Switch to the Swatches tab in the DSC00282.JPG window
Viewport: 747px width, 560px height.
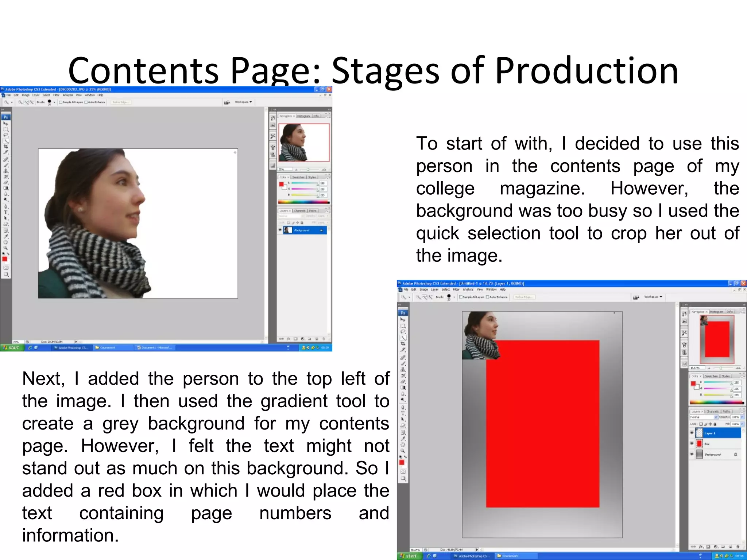[298, 177]
